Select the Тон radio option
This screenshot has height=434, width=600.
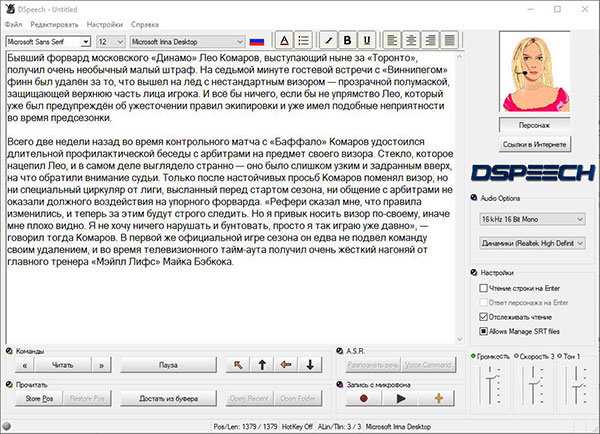(x=560, y=356)
